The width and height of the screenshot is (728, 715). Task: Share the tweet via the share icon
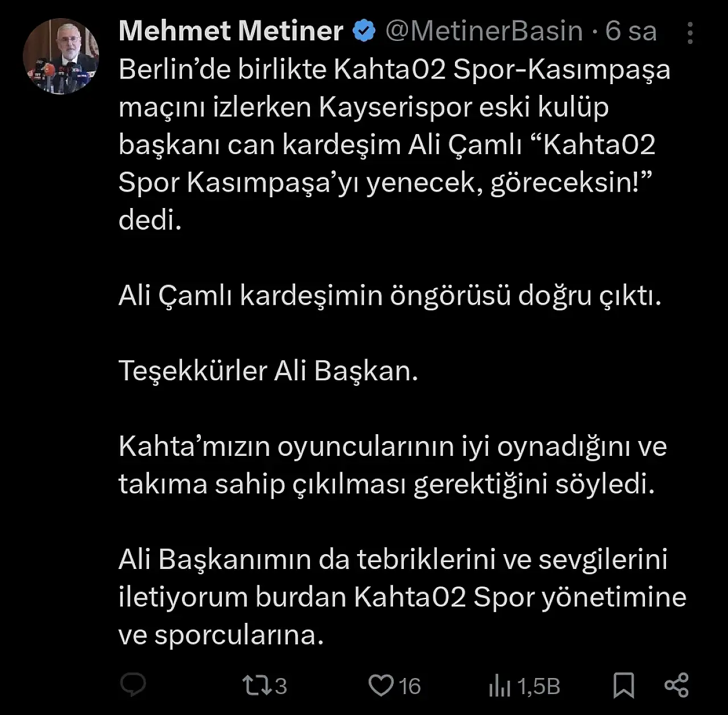676,685
